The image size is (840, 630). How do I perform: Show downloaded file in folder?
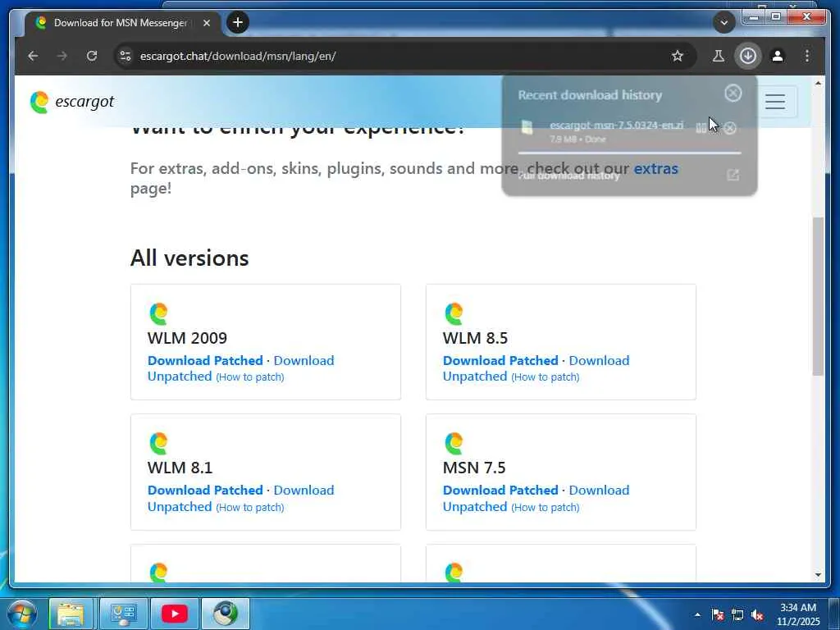tap(701, 128)
